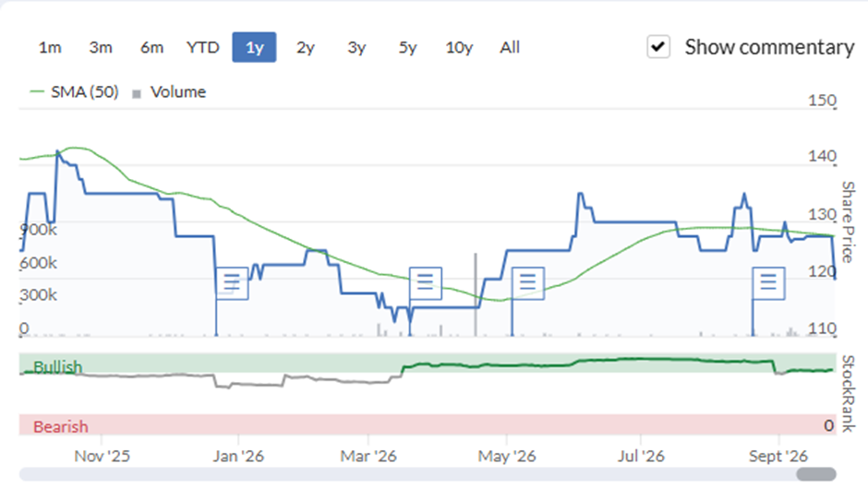Screen dimensions: 868x488
Task: Open the commentary note icon near May '26
Action: 527,283
